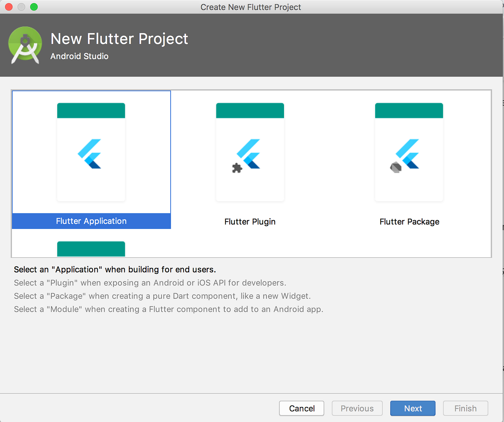Click the Android Studio logo in the header
Image resolution: width=504 pixels, height=422 pixels.
pyautogui.click(x=25, y=45)
